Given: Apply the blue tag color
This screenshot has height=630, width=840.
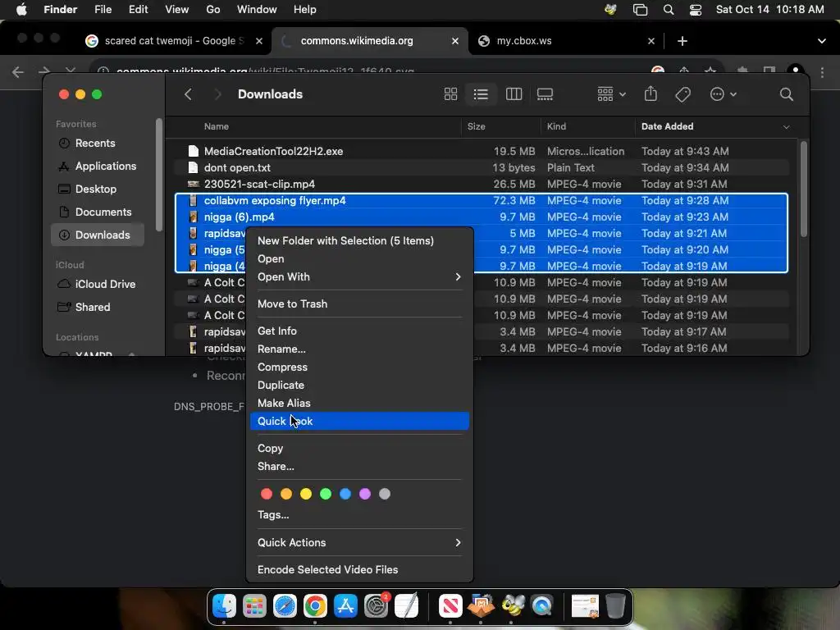Looking at the screenshot, I should (345, 494).
